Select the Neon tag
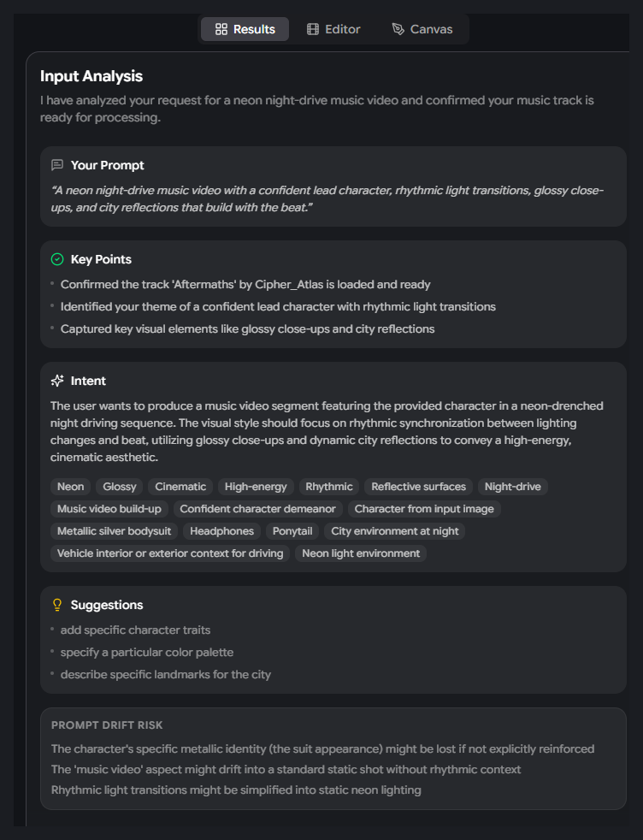The width and height of the screenshot is (643, 840). click(x=71, y=487)
